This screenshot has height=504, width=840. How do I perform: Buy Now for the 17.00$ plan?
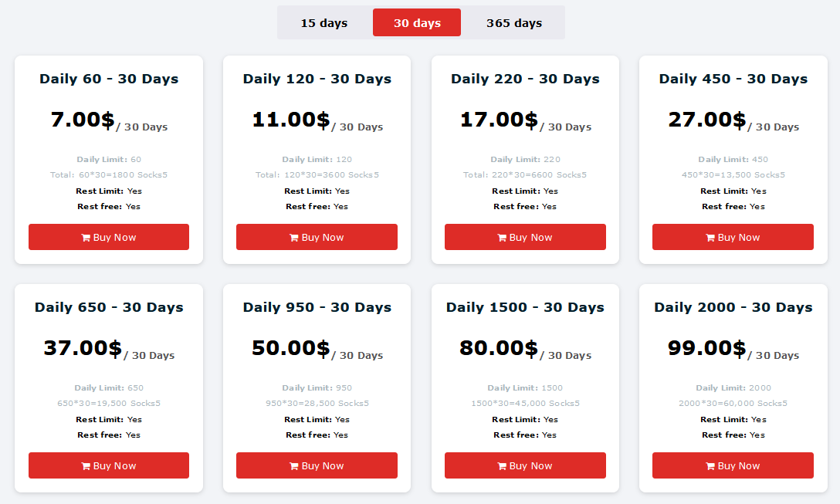click(525, 237)
